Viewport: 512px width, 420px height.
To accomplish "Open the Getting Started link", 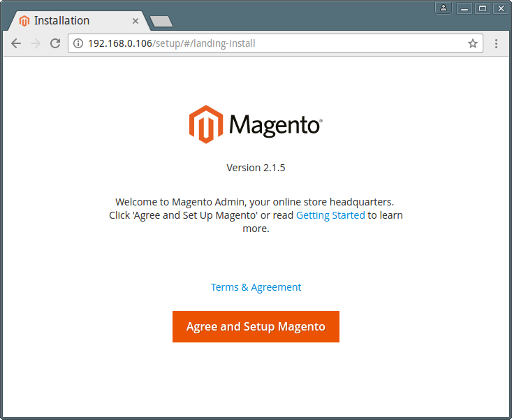I will pos(330,215).
